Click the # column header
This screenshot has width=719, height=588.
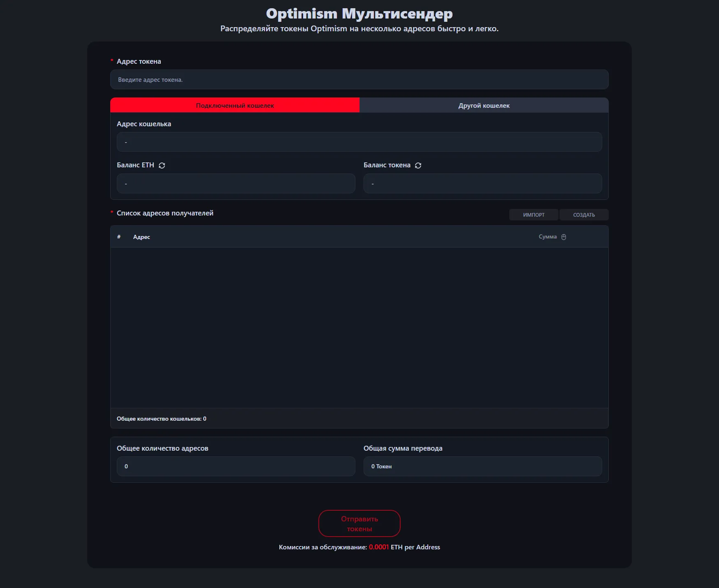pos(119,237)
